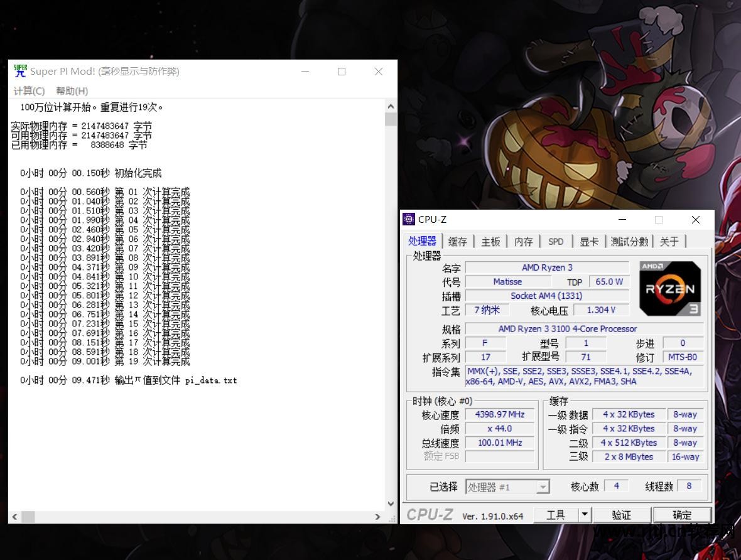The image size is (741, 560).
Task: Switch to the 关于 tab in CPU-Z
Action: pyautogui.click(x=669, y=242)
